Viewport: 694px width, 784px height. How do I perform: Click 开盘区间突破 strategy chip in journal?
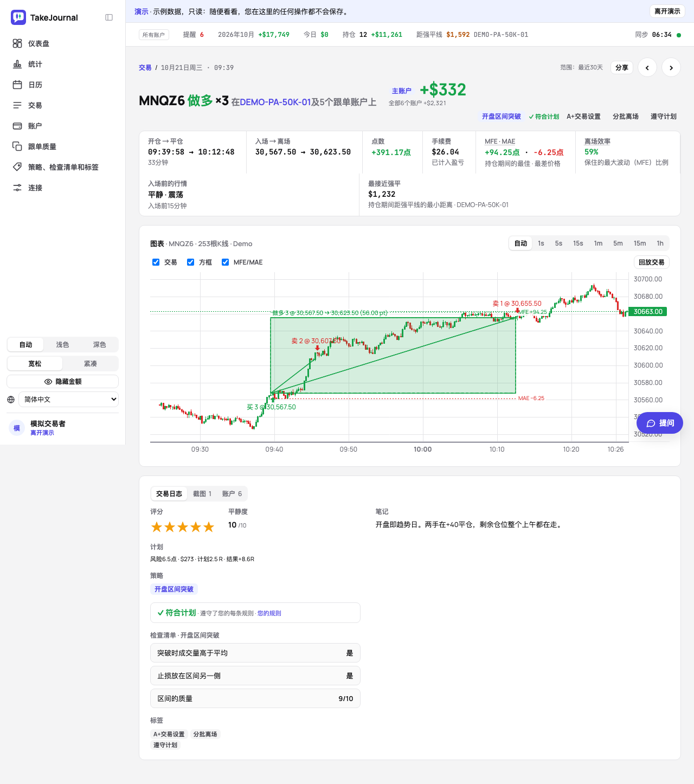(x=174, y=589)
